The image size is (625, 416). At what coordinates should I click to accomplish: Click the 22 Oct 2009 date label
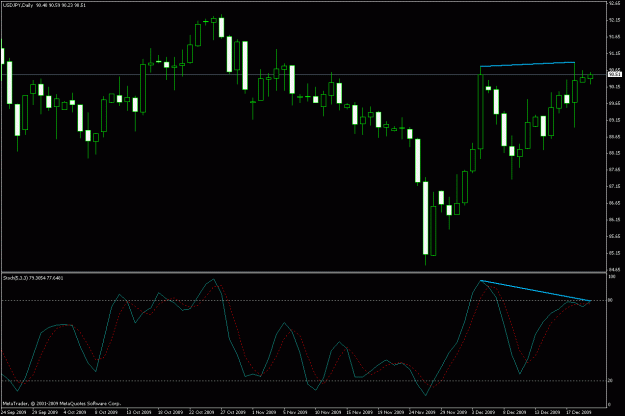pyautogui.click(x=202, y=412)
